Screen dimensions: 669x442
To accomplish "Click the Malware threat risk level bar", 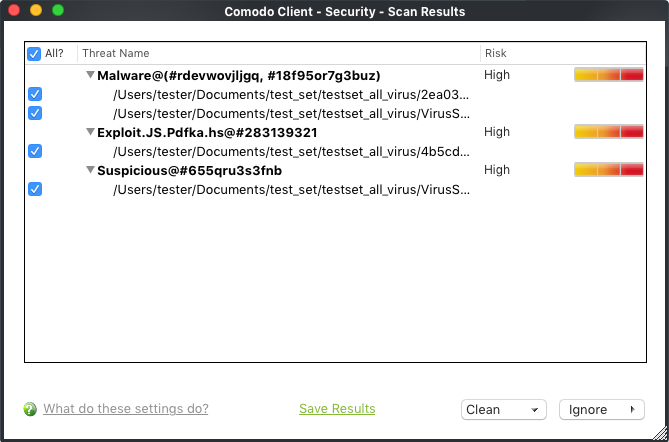I will pyautogui.click(x=609, y=75).
